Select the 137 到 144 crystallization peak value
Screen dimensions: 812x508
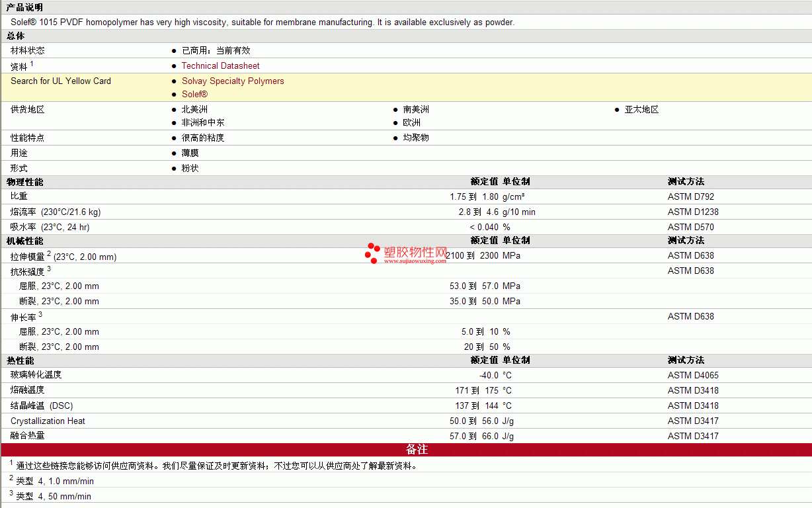click(x=477, y=406)
